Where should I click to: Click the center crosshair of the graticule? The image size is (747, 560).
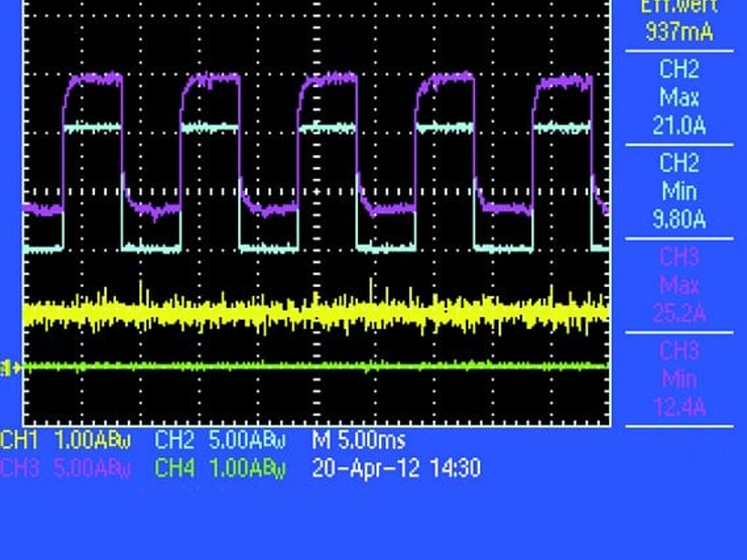tap(316, 192)
